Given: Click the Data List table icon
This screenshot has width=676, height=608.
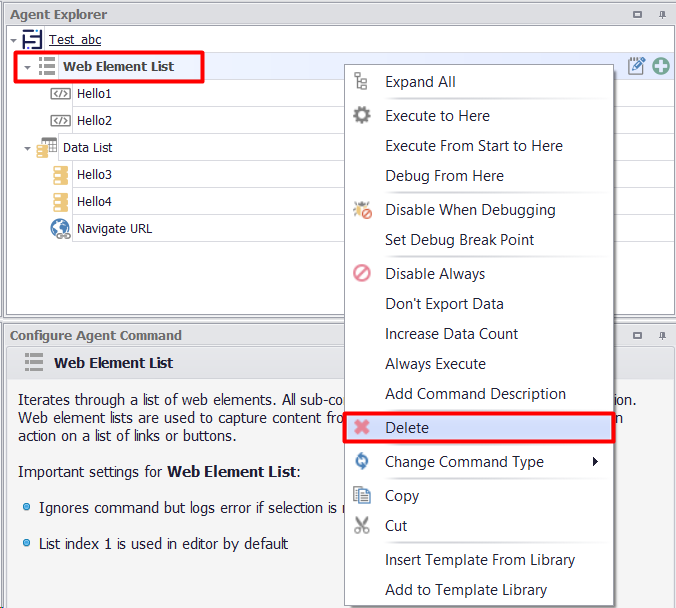Looking at the screenshot, I should (47, 148).
